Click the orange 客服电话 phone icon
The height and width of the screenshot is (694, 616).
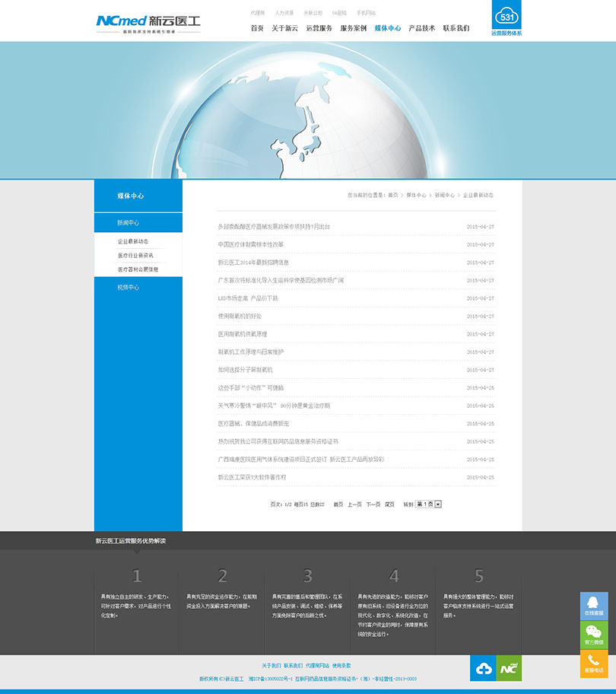click(x=594, y=664)
